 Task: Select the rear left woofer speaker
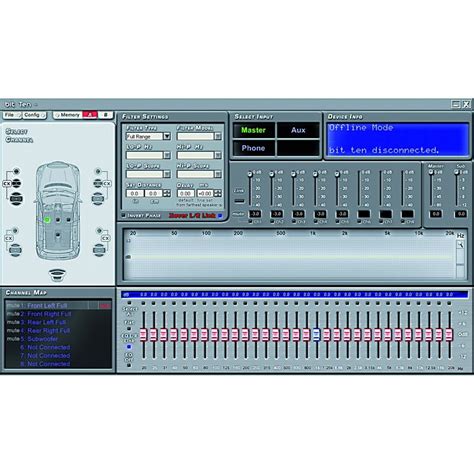(x=15, y=250)
